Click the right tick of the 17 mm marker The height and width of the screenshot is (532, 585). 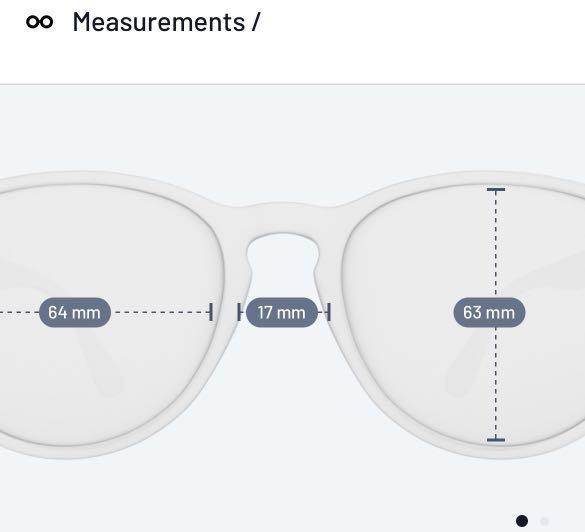pos(329,312)
